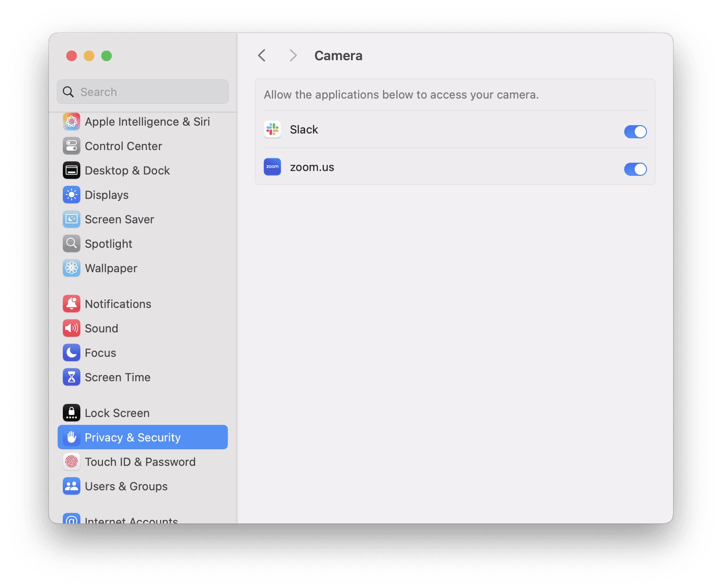Go back using the left chevron arrow
The height and width of the screenshot is (588, 722).
point(261,55)
